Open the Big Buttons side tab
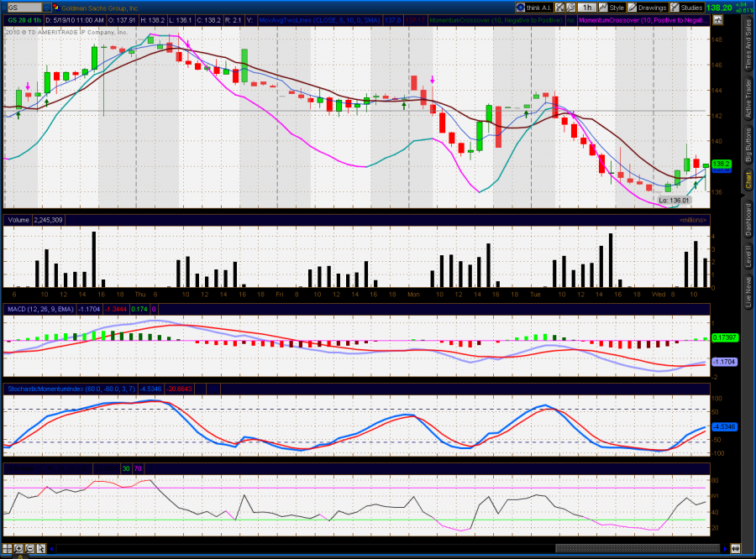Viewport: 756px width, 559px height. coord(748,144)
